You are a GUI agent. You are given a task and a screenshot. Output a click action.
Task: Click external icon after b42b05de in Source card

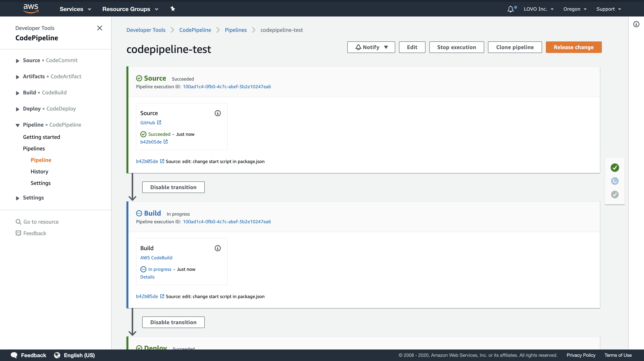(x=165, y=142)
